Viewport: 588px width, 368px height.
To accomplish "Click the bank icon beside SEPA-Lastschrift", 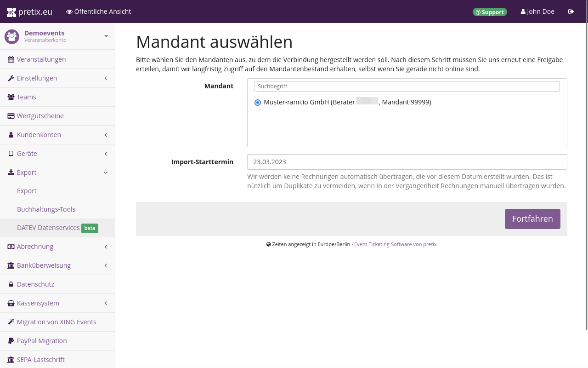I will (11, 360).
